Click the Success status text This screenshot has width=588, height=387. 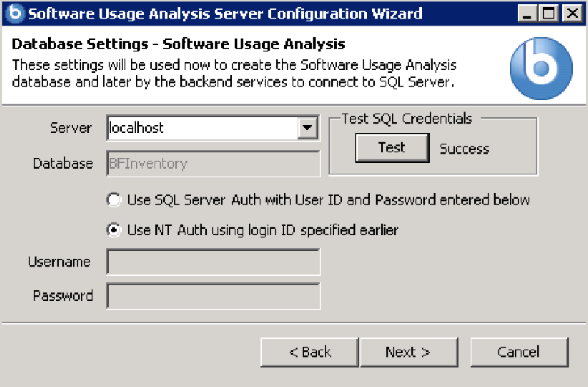[x=464, y=149]
